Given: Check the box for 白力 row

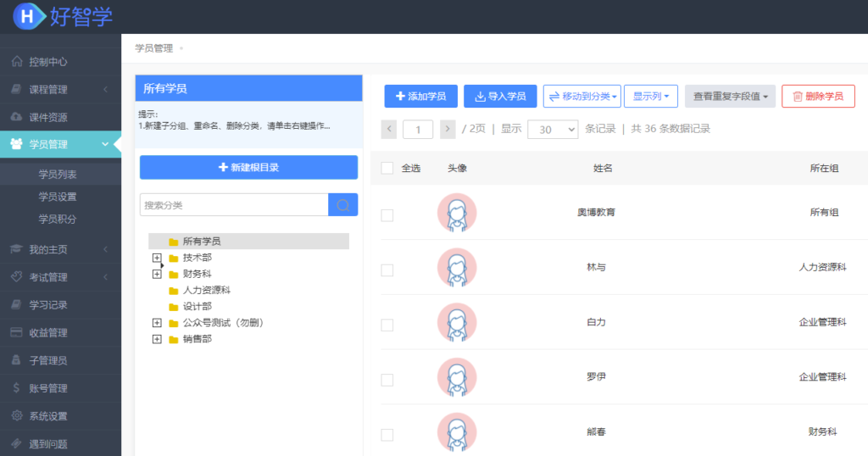Looking at the screenshot, I should tap(387, 325).
